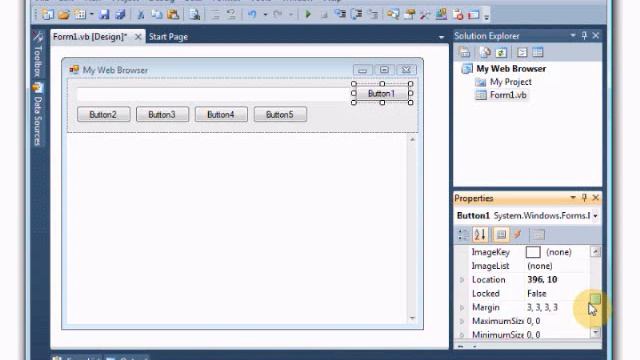Click the New Project toolbar icon

47,15
